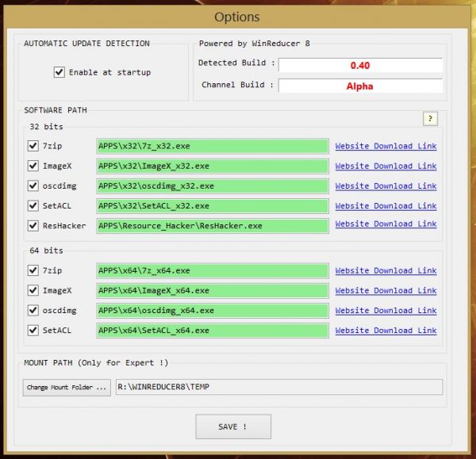Click the 64 bits group label

pos(46,251)
